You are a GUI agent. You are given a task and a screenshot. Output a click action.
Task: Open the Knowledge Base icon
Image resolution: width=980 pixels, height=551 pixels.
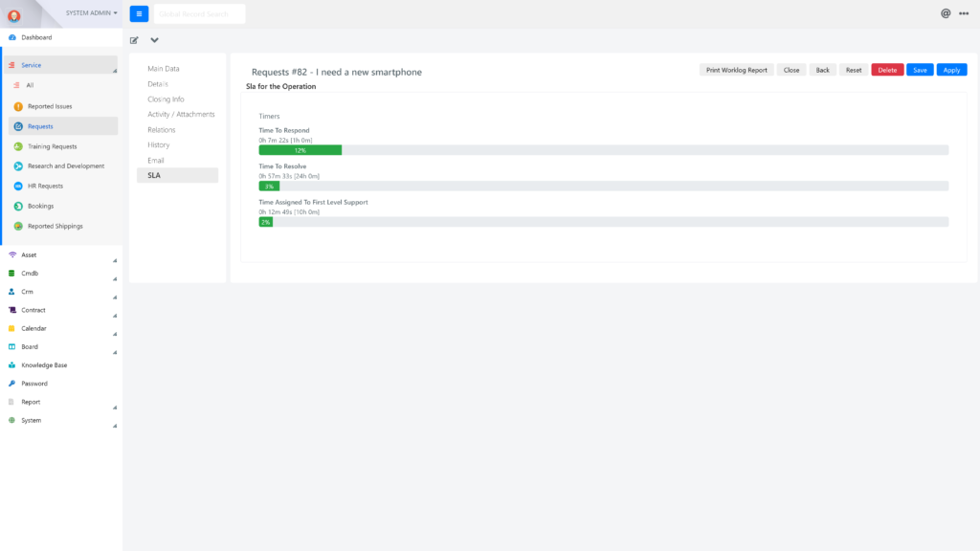pyautogui.click(x=11, y=364)
